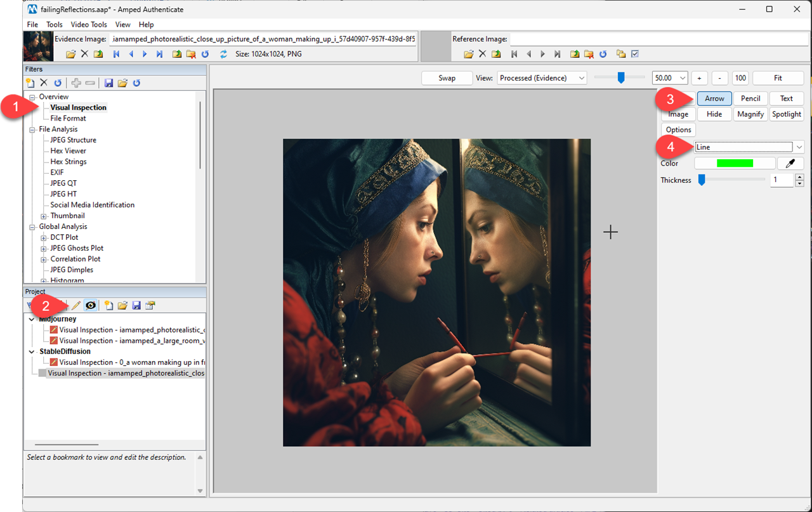
Task: Toggle the Spotlight annotation mode
Action: pyautogui.click(x=787, y=114)
